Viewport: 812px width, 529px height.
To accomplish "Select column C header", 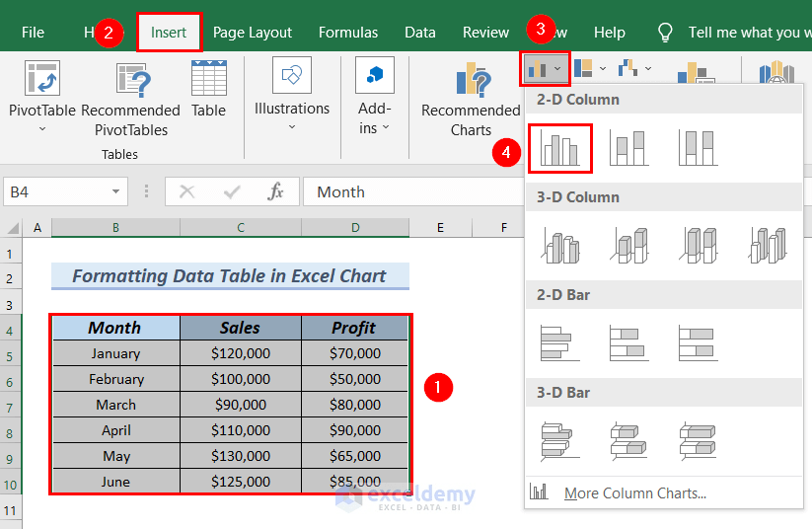I will [241, 227].
